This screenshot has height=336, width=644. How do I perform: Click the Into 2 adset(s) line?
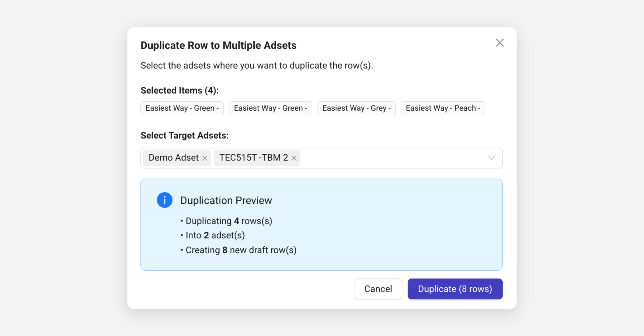tap(215, 235)
